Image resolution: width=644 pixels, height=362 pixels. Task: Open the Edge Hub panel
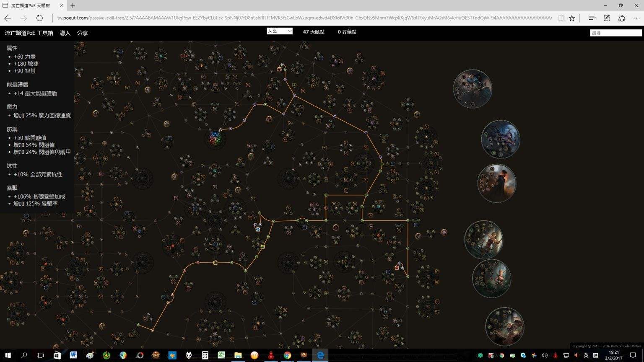point(592,18)
